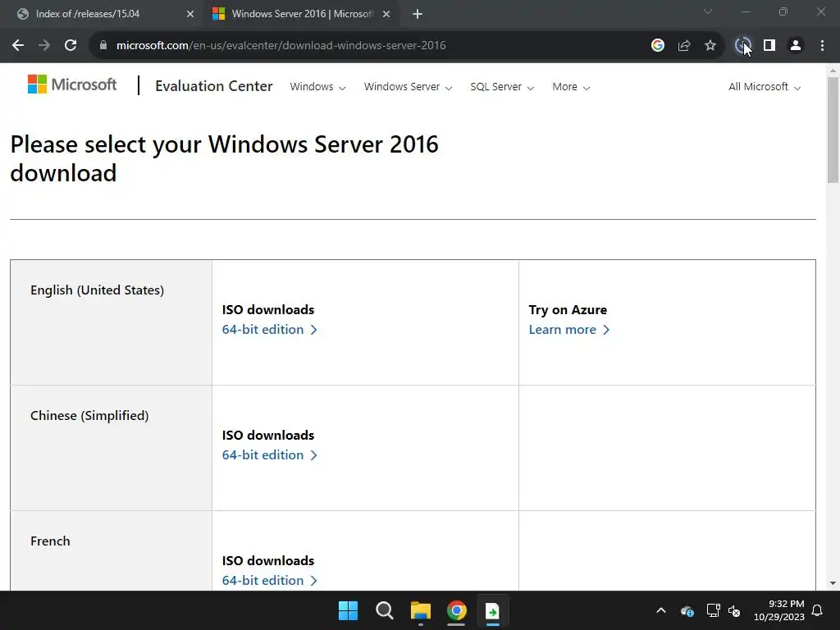Download French 64-bit edition ISO
This screenshot has width=840, height=630.
tap(269, 580)
